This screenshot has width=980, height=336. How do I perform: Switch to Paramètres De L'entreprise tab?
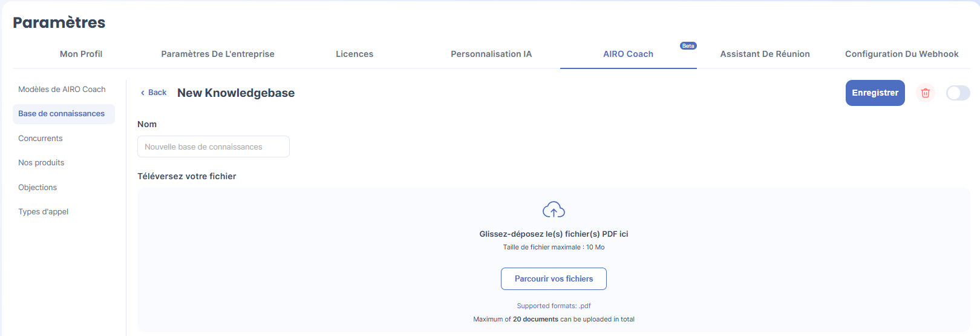point(218,54)
